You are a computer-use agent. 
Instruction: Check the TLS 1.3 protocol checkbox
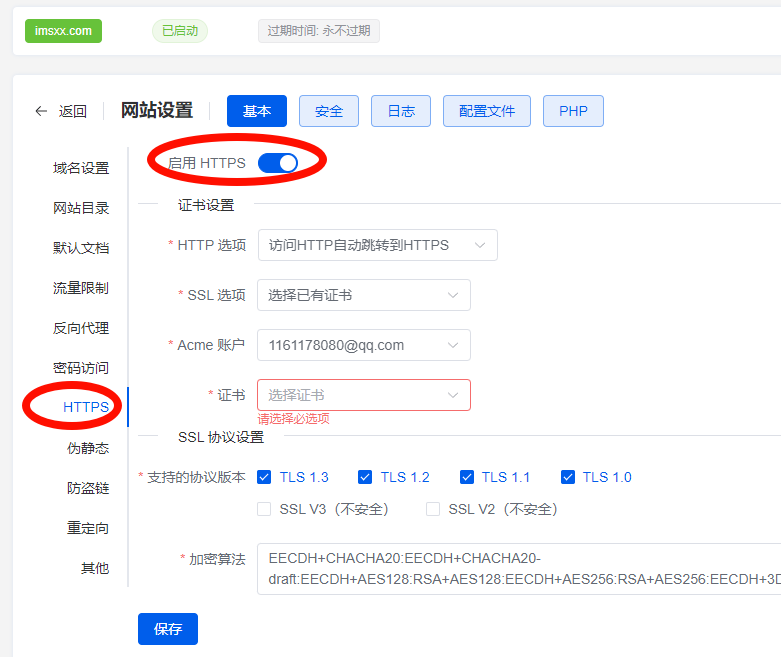pyautogui.click(x=264, y=477)
